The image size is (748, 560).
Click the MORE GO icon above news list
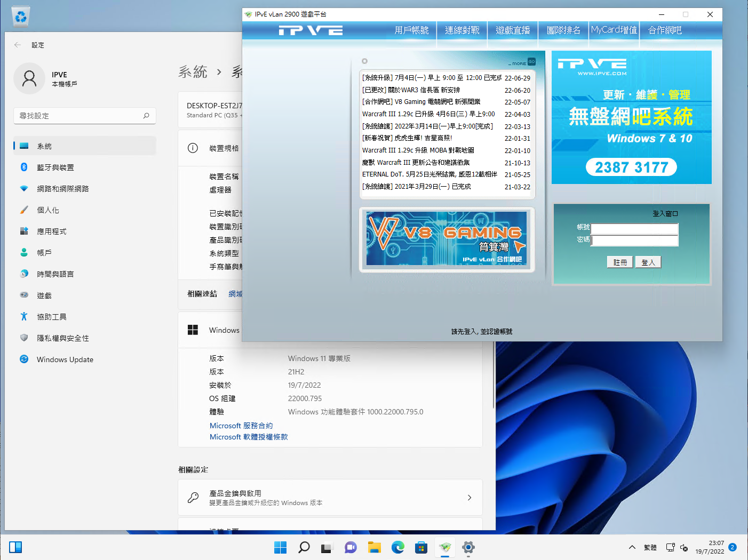coord(531,62)
